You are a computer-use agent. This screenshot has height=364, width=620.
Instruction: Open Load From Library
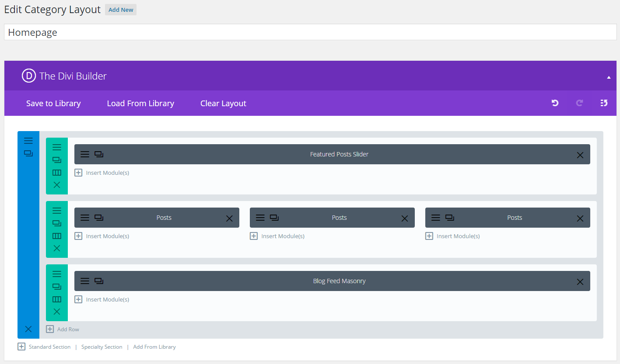(140, 104)
